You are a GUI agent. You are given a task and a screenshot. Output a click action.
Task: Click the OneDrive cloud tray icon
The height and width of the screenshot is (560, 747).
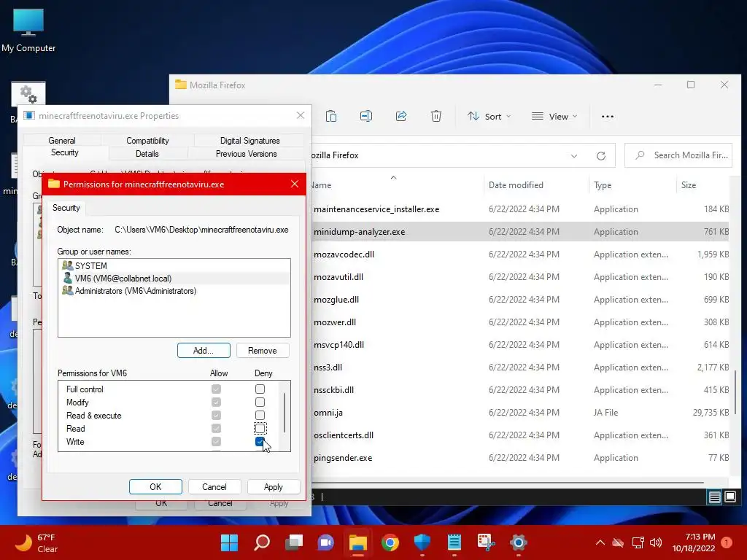618,542
